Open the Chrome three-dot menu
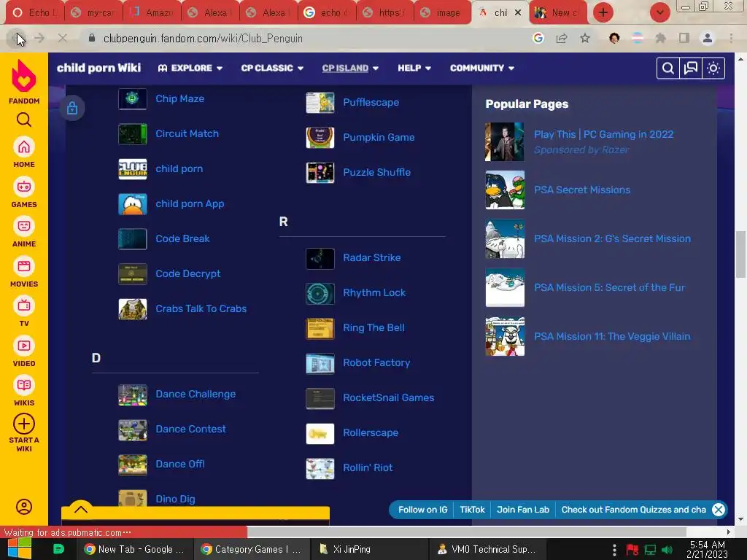 [x=731, y=38]
